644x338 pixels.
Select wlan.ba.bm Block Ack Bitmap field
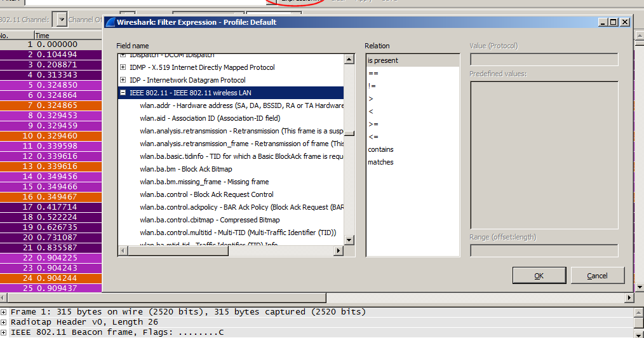pyautogui.click(x=185, y=169)
